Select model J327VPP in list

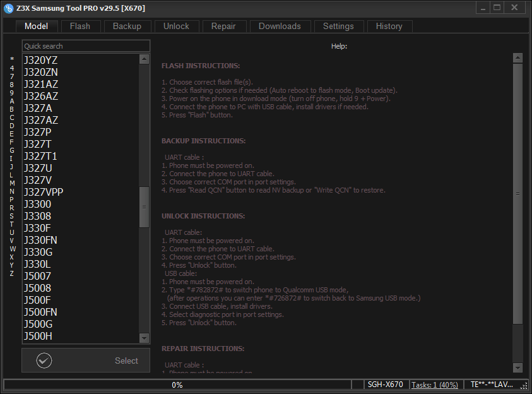81,192
